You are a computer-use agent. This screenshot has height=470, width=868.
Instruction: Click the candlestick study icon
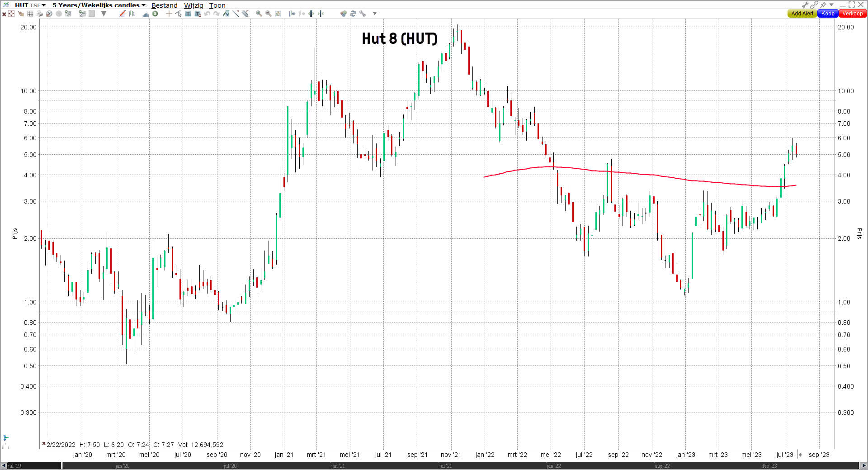(x=226, y=14)
